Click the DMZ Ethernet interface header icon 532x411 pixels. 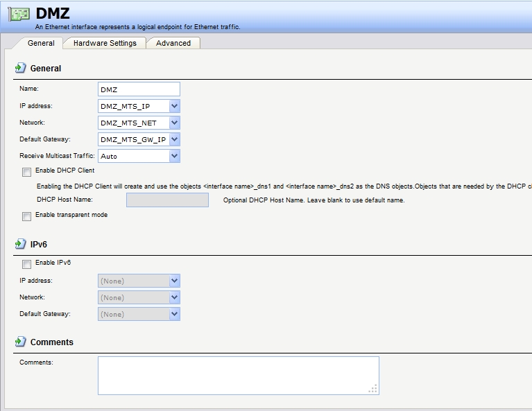[x=19, y=15]
